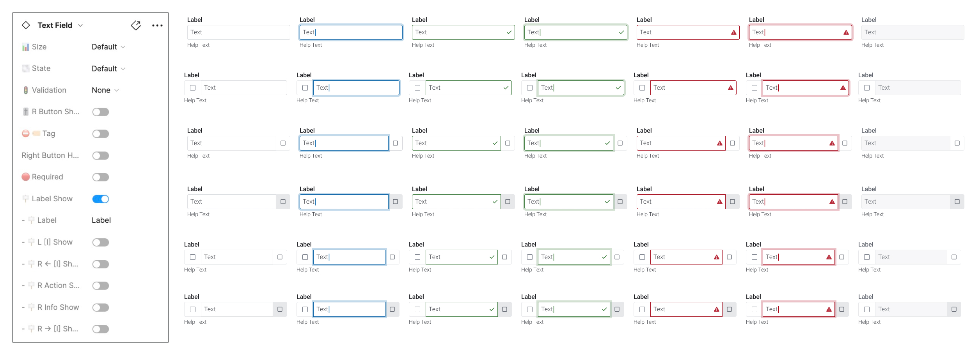Click the Label value to edit the label text
Screen dimensions: 980x355
[101, 220]
